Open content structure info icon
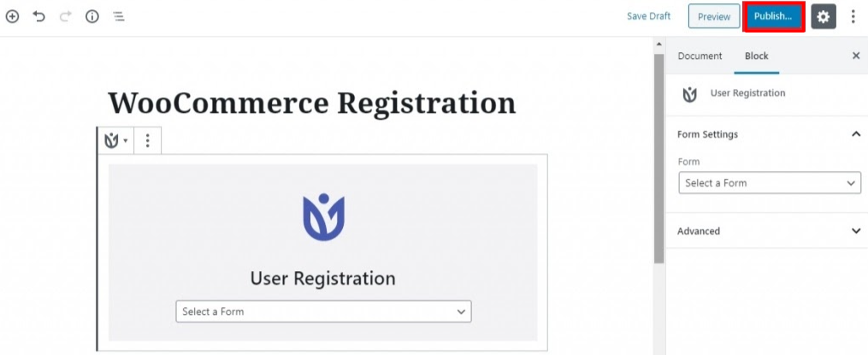This screenshot has height=355, width=868. point(92,16)
